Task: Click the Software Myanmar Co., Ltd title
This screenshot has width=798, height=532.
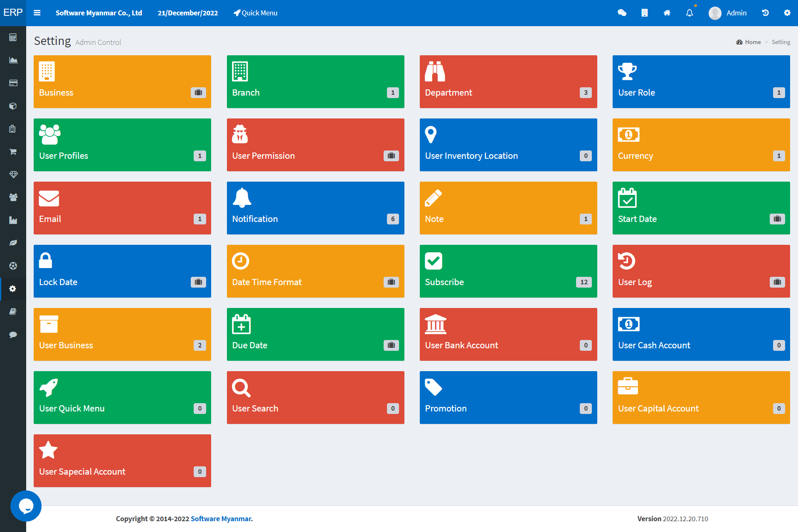Action: click(x=99, y=13)
